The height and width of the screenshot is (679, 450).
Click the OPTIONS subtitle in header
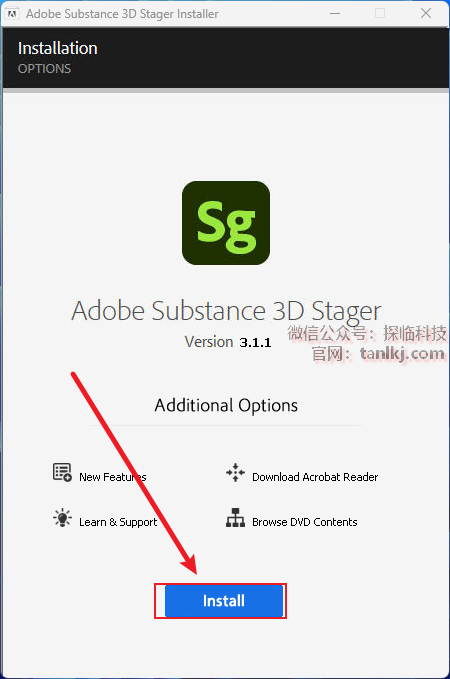click(x=44, y=69)
